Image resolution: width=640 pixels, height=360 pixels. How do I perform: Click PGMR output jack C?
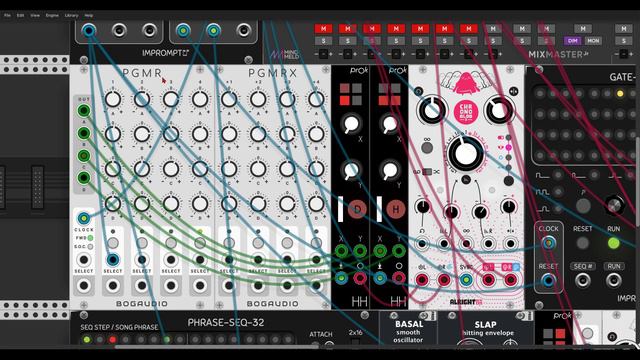pos(84,155)
